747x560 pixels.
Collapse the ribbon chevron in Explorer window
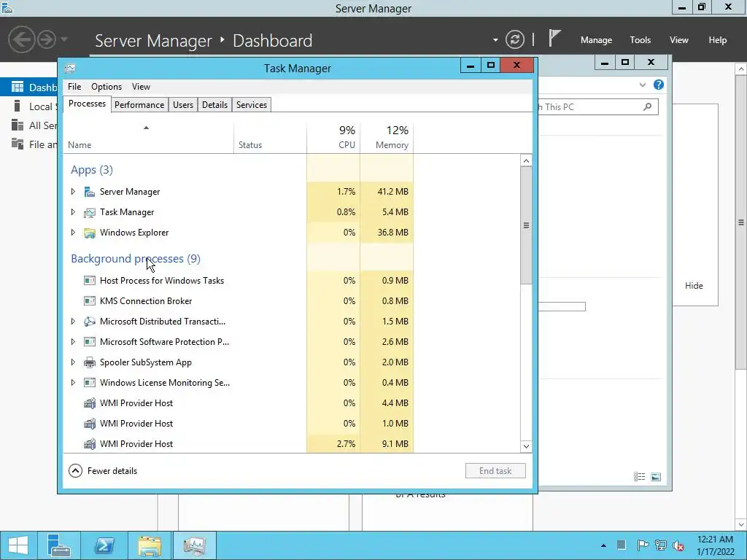pyautogui.click(x=642, y=85)
